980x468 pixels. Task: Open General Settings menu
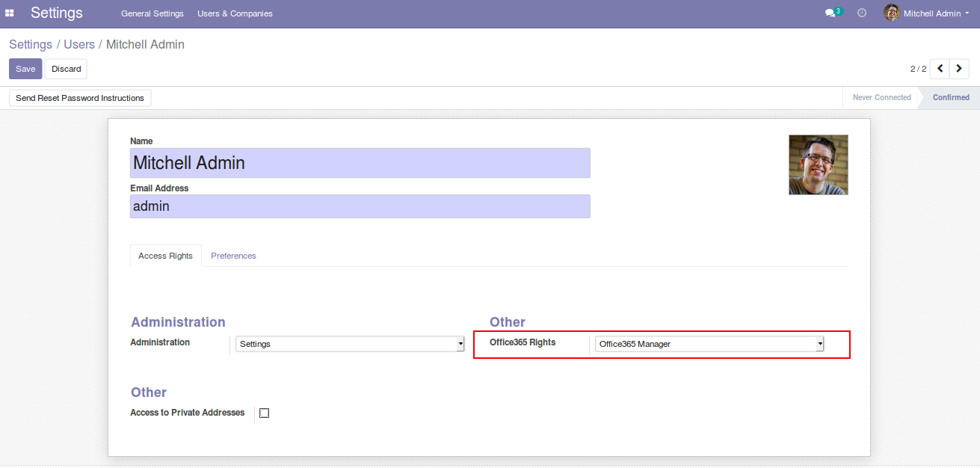tap(152, 13)
